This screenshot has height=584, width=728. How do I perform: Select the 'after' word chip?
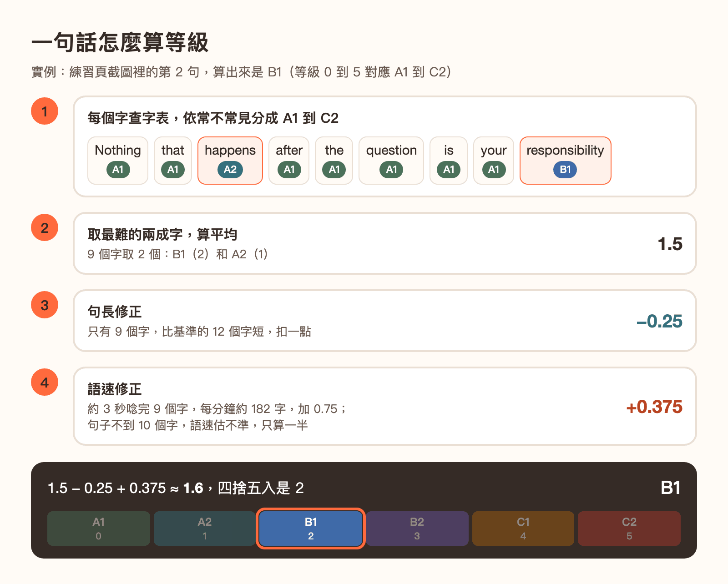(x=289, y=161)
